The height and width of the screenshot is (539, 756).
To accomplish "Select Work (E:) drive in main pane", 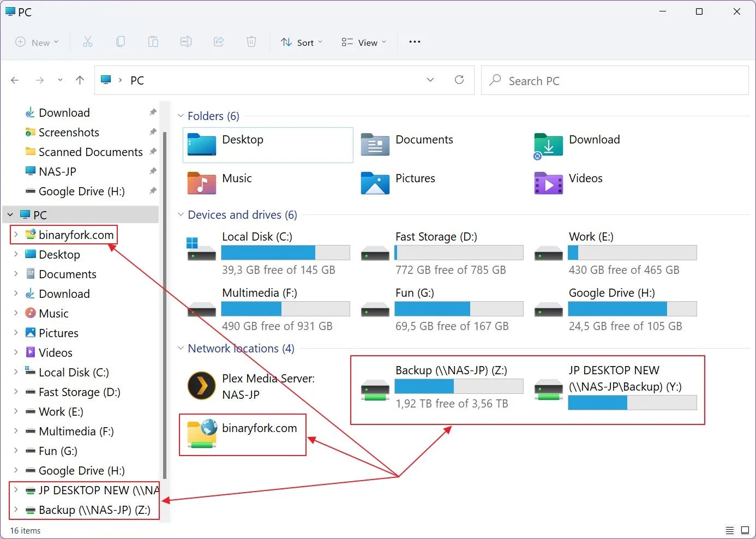I will tap(615, 253).
